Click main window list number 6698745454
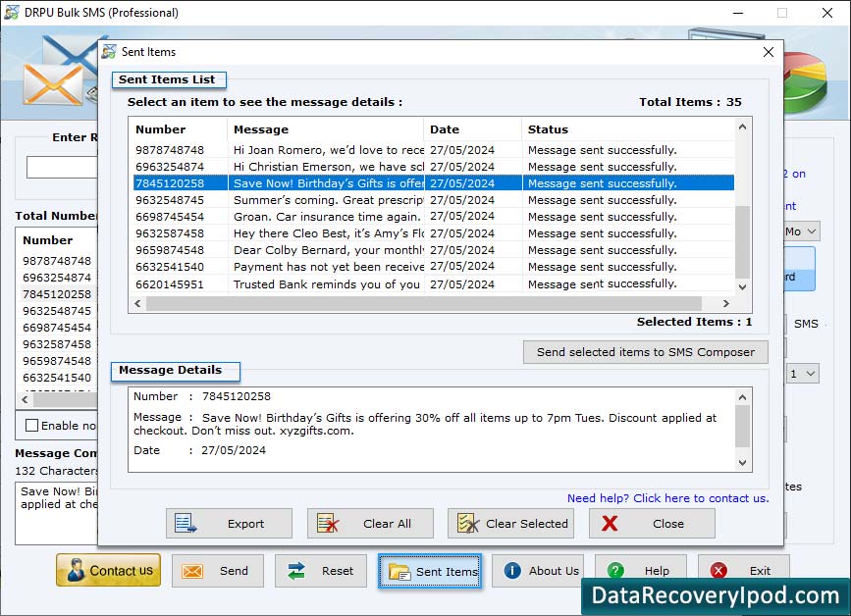This screenshot has width=851, height=616. [57, 328]
